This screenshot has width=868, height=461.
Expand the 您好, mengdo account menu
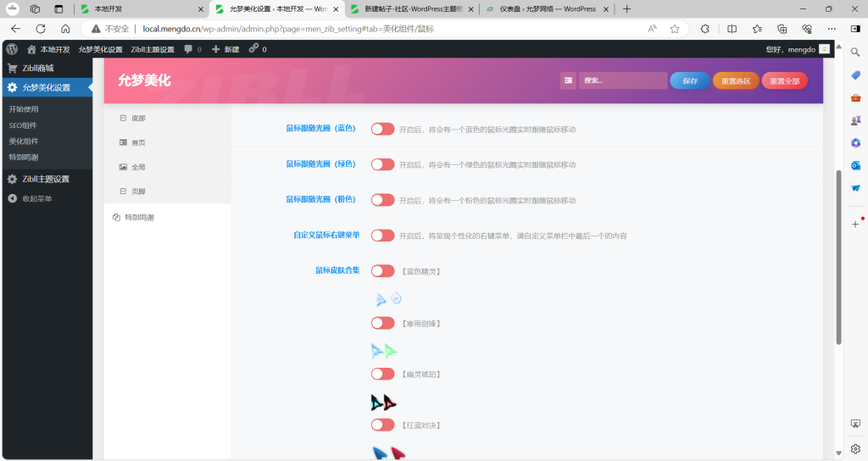coord(795,49)
